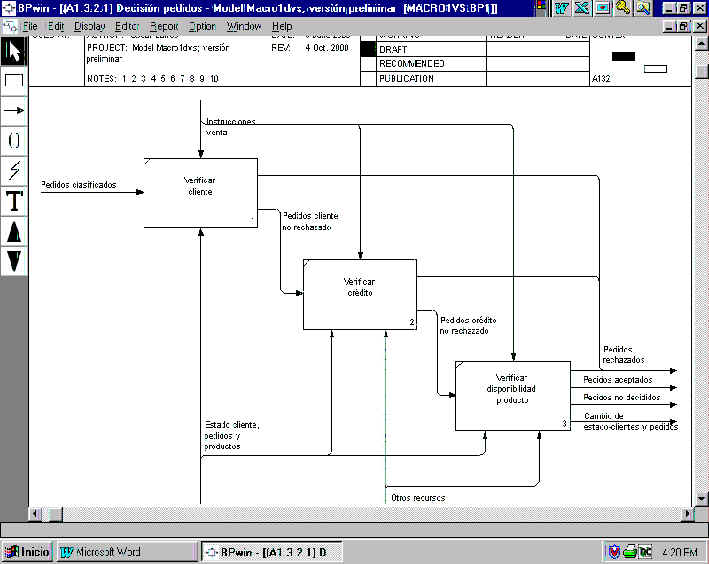
Task: Click the RECOMMENDED status box
Action: (369, 64)
